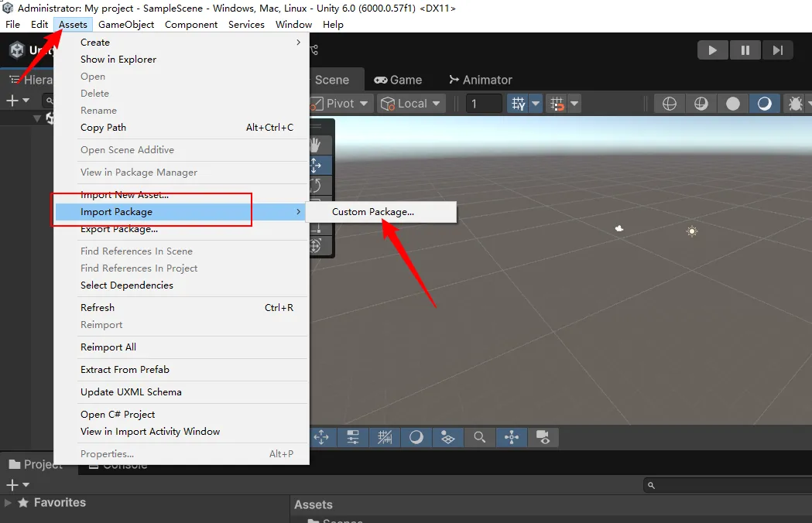Image resolution: width=812 pixels, height=523 pixels.
Task: Select Reimport All in Assets menu
Action: click(x=108, y=347)
